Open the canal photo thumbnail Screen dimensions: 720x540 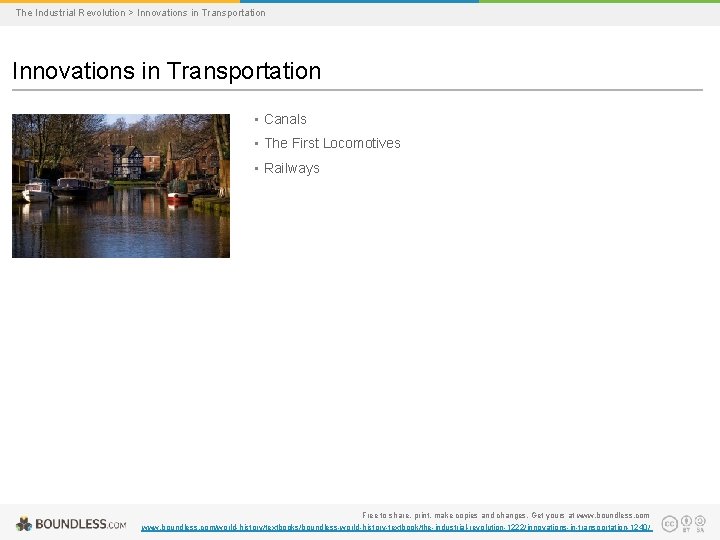click(x=121, y=186)
